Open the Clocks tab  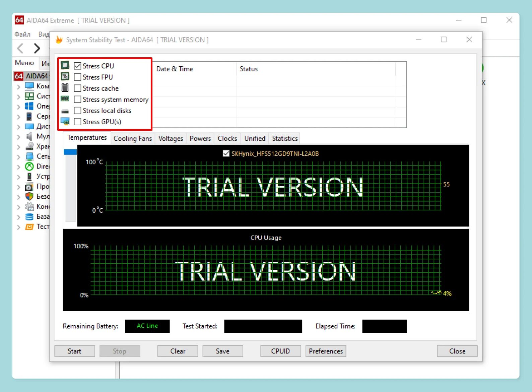click(227, 138)
